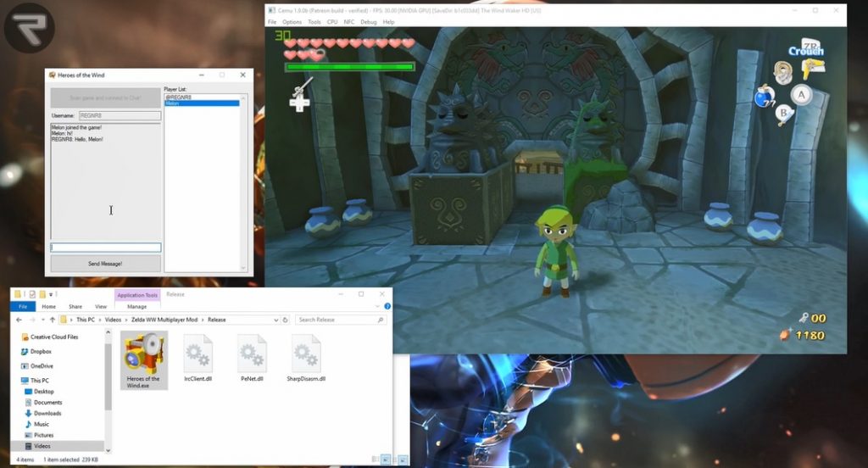The width and height of the screenshot is (868, 468).
Task: Open Cemu Options menu
Action: [292, 22]
